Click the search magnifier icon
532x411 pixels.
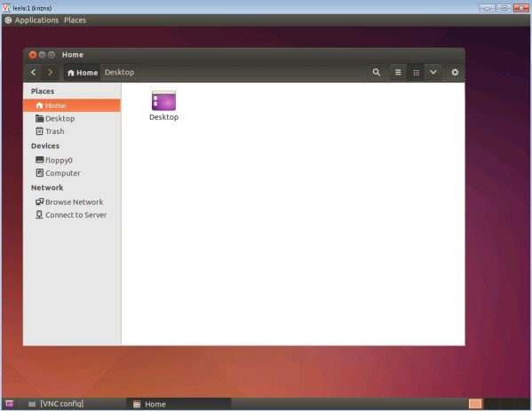(x=377, y=72)
